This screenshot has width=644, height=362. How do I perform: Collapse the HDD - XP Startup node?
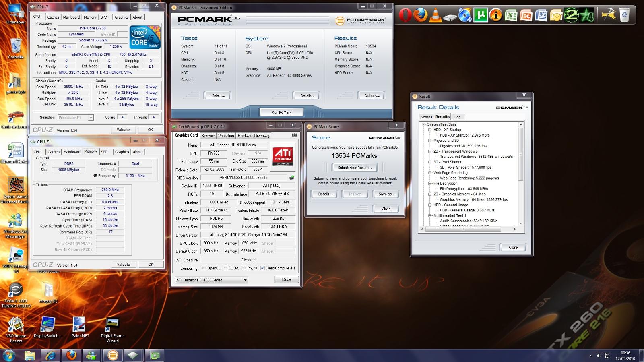click(430, 130)
